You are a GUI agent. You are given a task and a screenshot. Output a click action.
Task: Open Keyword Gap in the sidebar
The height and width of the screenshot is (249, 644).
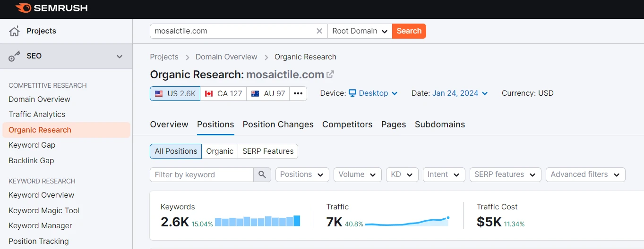(32, 145)
